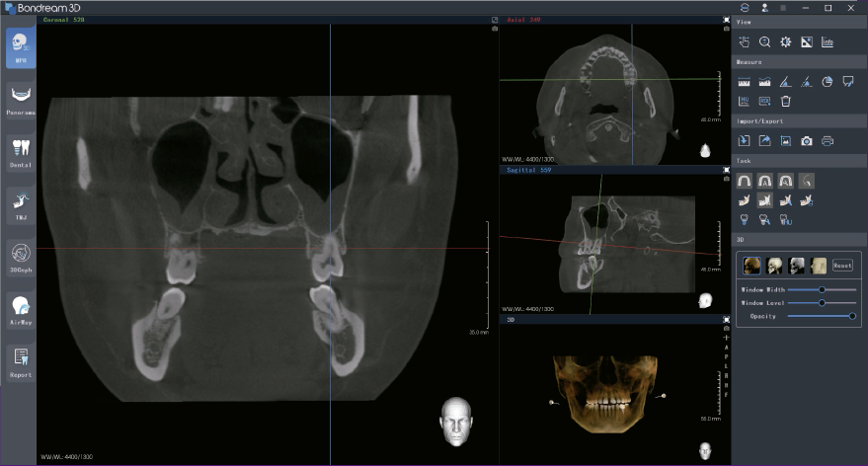Click the import data icon
The image size is (868, 466).
pyautogui.click(x=744, y=141)
